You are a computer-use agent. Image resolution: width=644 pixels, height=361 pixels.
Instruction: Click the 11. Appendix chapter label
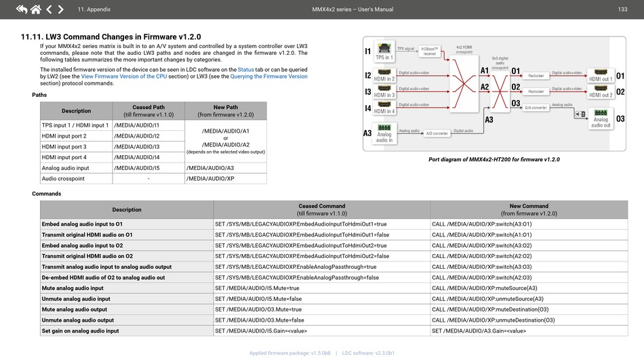[x=94, y=9]
